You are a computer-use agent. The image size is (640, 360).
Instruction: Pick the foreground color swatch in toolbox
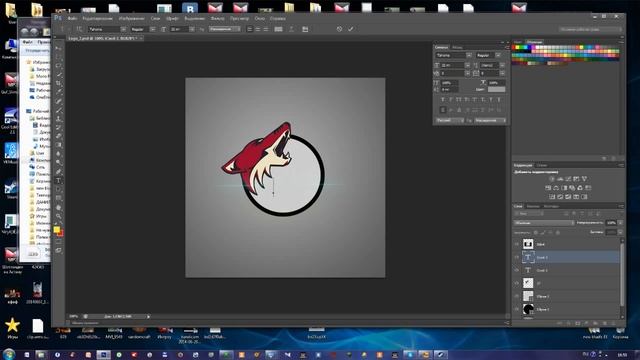[x=57, y=230]
